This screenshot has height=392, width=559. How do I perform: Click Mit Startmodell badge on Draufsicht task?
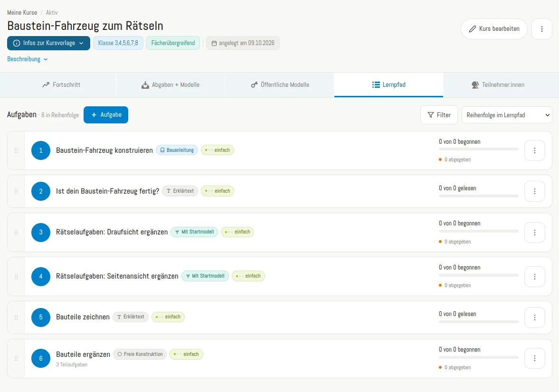click(x=194, y=232)
